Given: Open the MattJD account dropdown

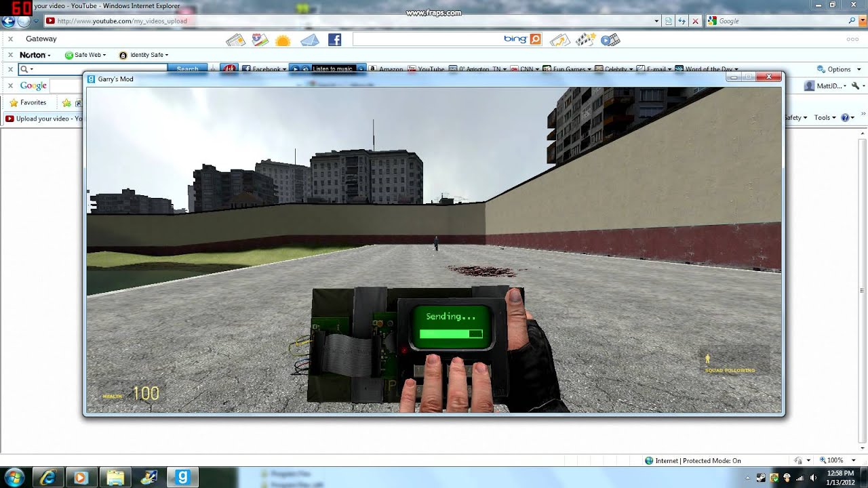Looking at the screenshot, I should (x=825, y=86).
